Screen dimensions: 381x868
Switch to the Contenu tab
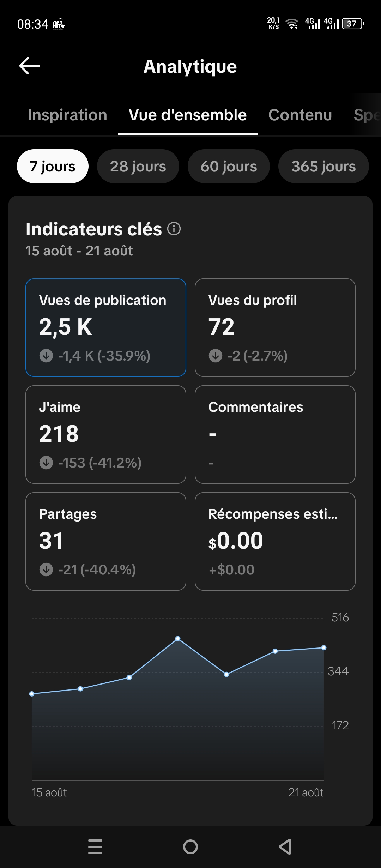coord(300,115)
